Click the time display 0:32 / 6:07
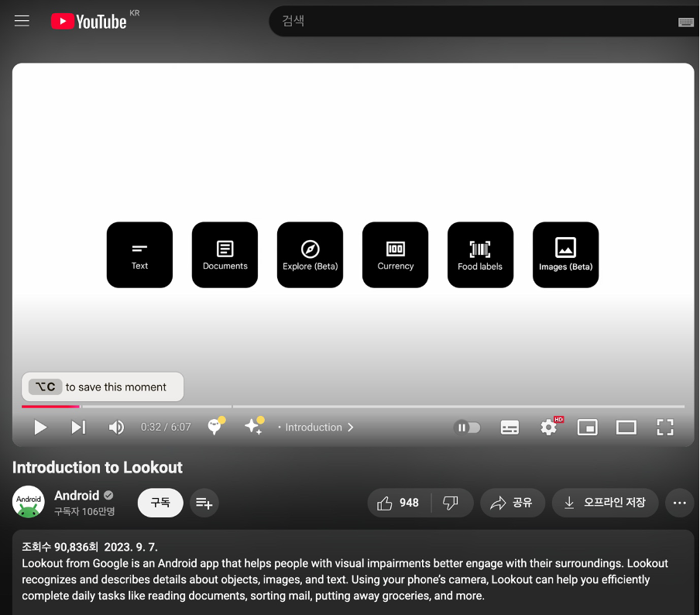 166,428
